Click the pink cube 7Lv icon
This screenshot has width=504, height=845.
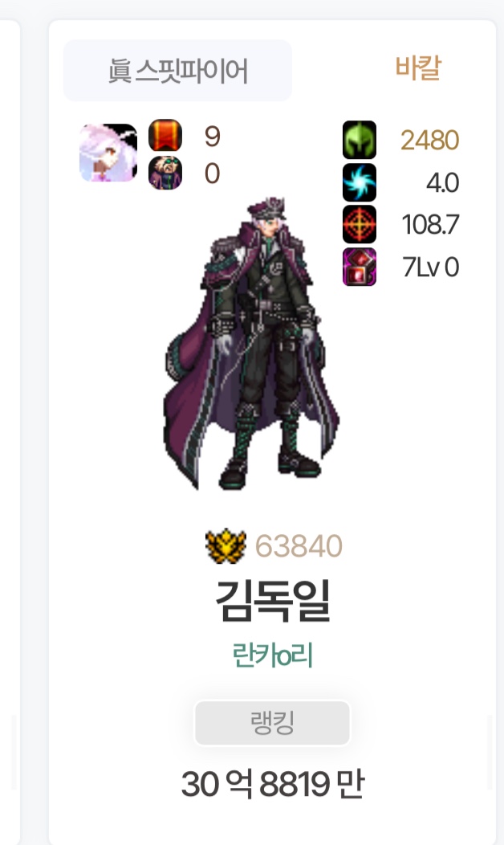coord(360,267)
